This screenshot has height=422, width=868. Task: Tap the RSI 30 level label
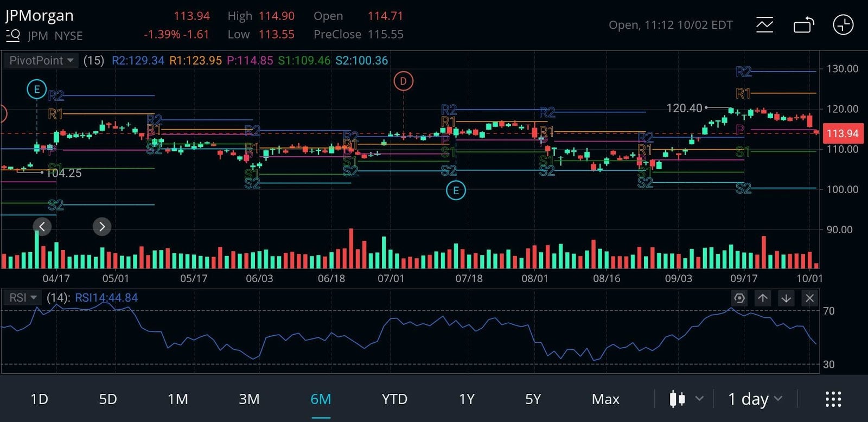click(x=829, y=365)
